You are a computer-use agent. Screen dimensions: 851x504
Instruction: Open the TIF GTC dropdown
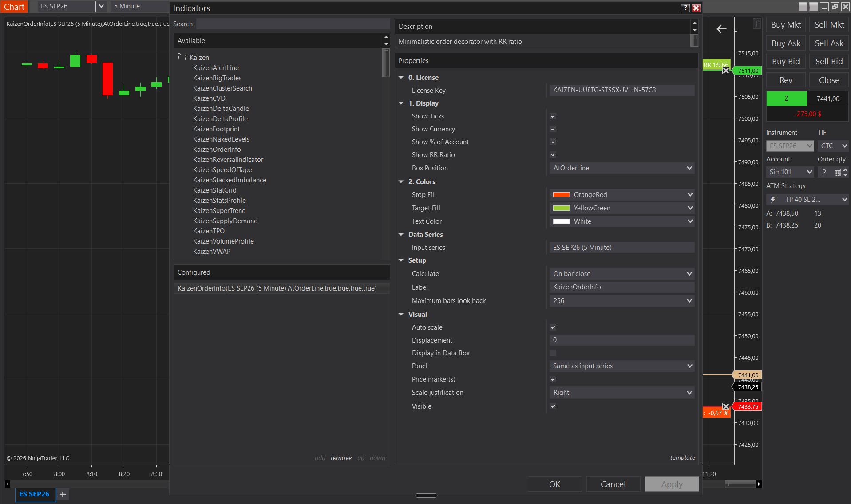[x=833, y=146]
